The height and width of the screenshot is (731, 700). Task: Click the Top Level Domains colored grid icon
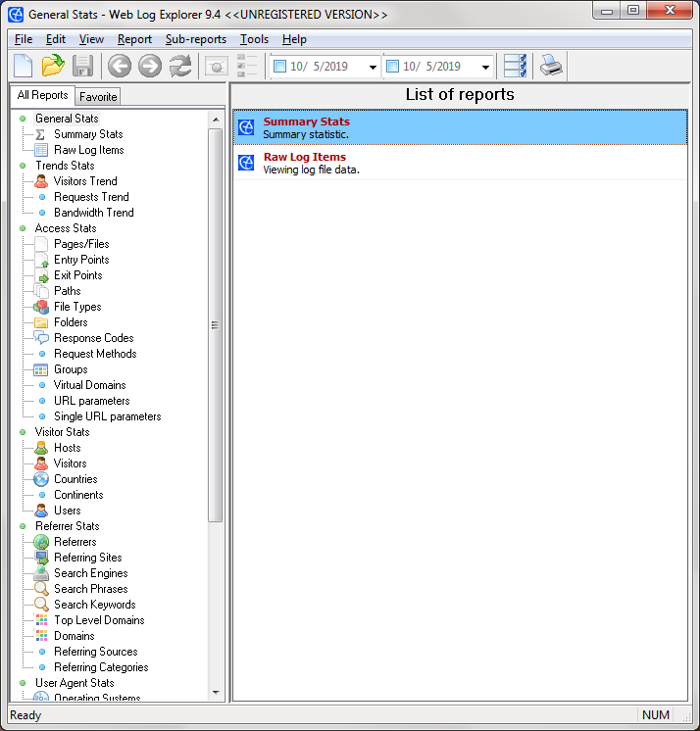coord(41,620)
